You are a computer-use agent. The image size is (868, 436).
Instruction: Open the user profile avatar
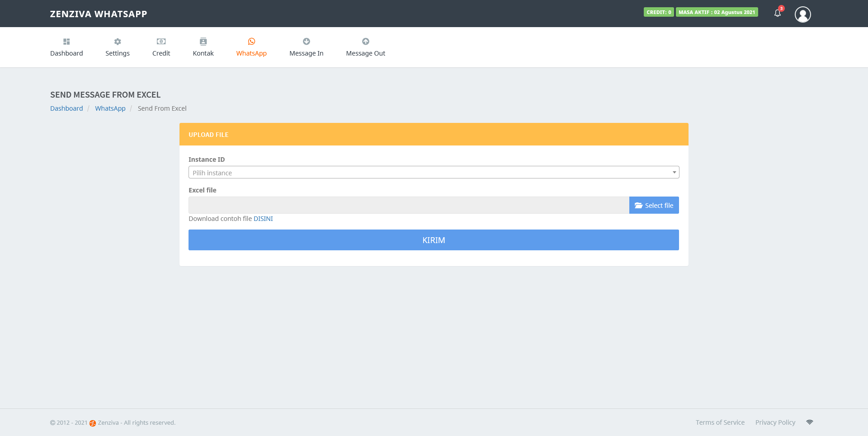tap(803, 14)
